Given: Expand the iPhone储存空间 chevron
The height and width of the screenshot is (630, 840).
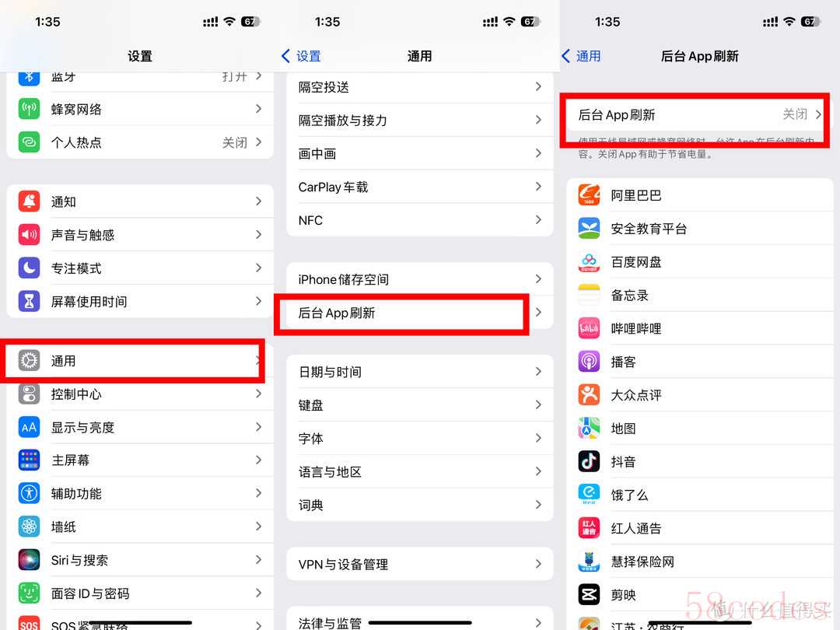Looking at the screenshot, I should pyautogui.click(x=538, y=279).
